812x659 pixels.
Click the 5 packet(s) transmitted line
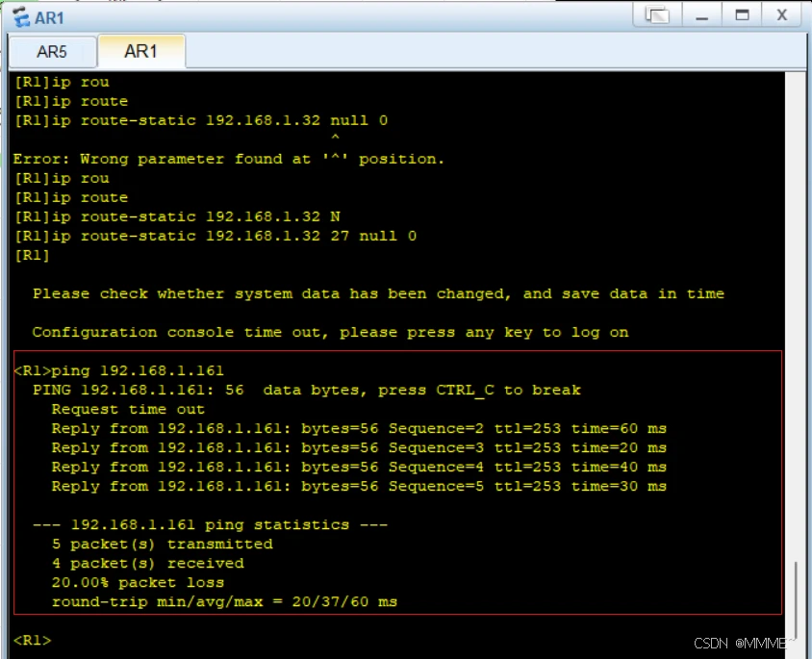pyautogui.click(x=162, y=544)
